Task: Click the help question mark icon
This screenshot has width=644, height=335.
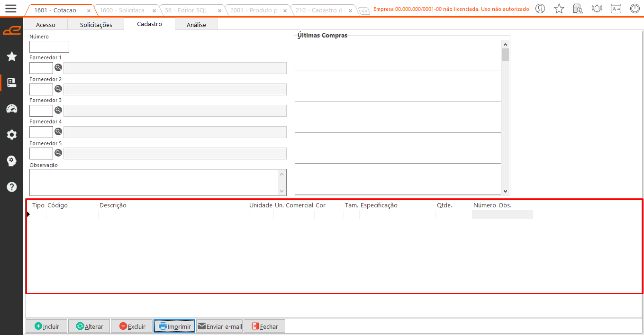Action: 12,187
